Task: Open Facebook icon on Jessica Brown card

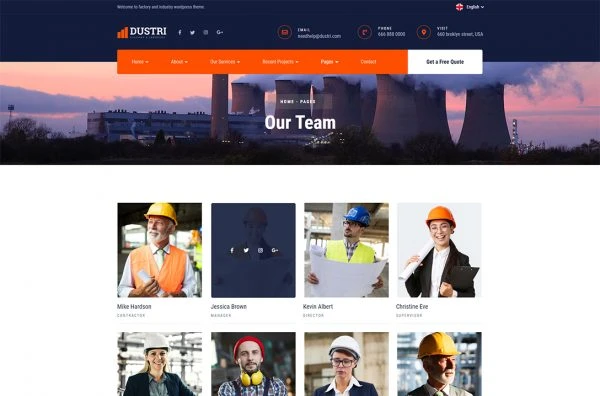Action: (x=232, y=250)
